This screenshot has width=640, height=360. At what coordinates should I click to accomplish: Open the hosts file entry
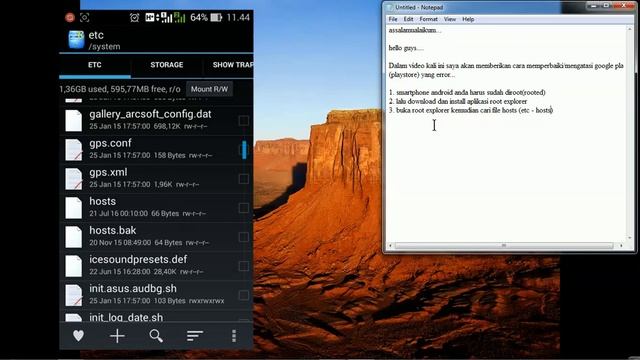pos(155,207)
